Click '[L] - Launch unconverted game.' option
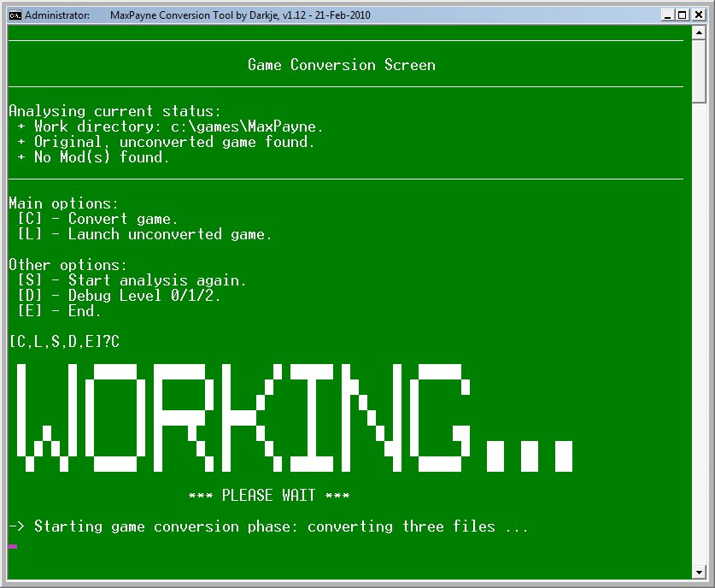The height and width of the screenshot is (588, 715). pos(145,234)
